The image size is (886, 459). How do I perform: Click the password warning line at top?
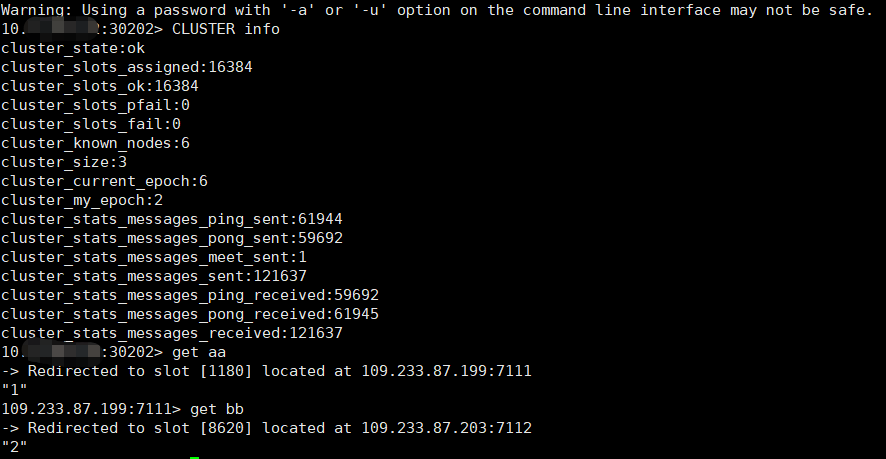coord(437,10)
